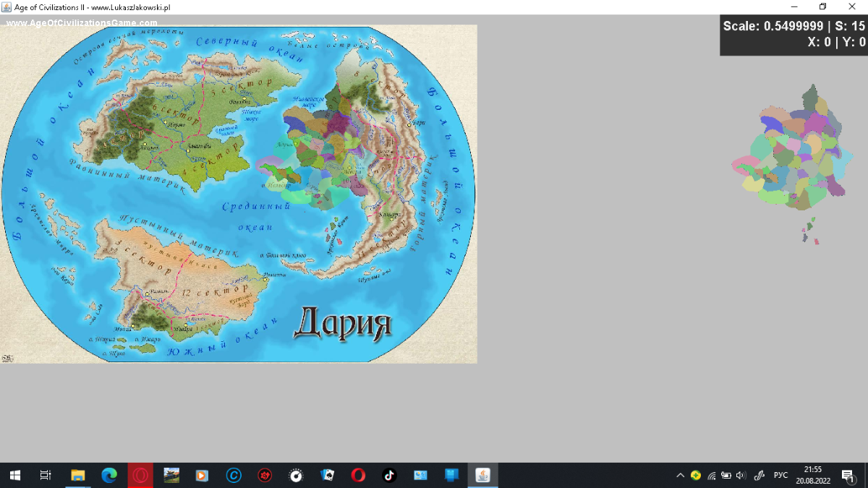Open the blue circled C taskbar icon
Screen dimensions: 868x488
tap(234, 475)
